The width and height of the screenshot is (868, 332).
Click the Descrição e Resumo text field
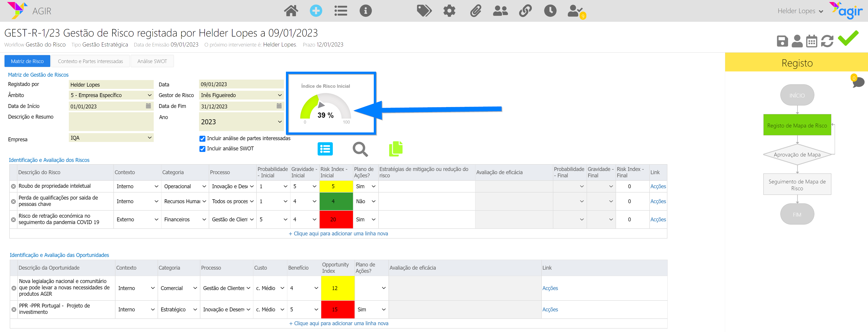pos(111,122)
